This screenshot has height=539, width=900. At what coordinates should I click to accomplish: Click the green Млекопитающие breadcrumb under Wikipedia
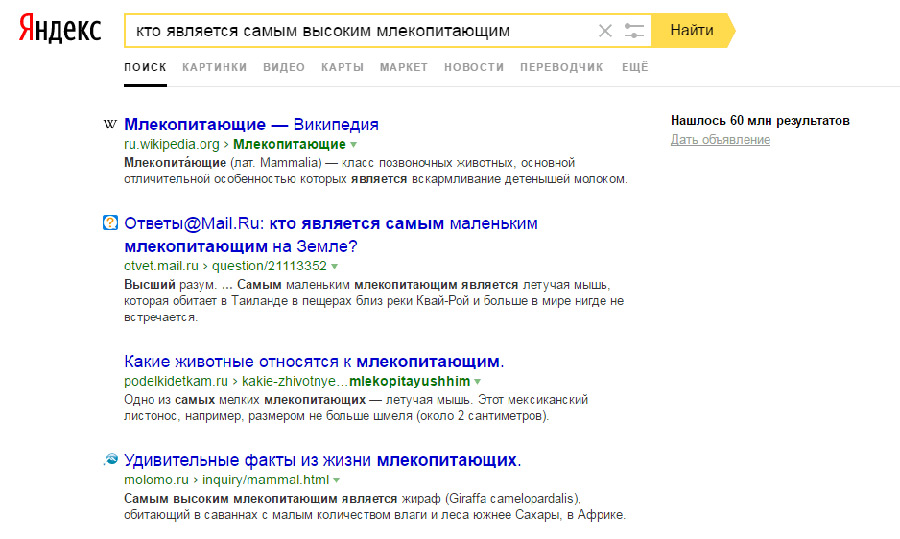(289, 144)
